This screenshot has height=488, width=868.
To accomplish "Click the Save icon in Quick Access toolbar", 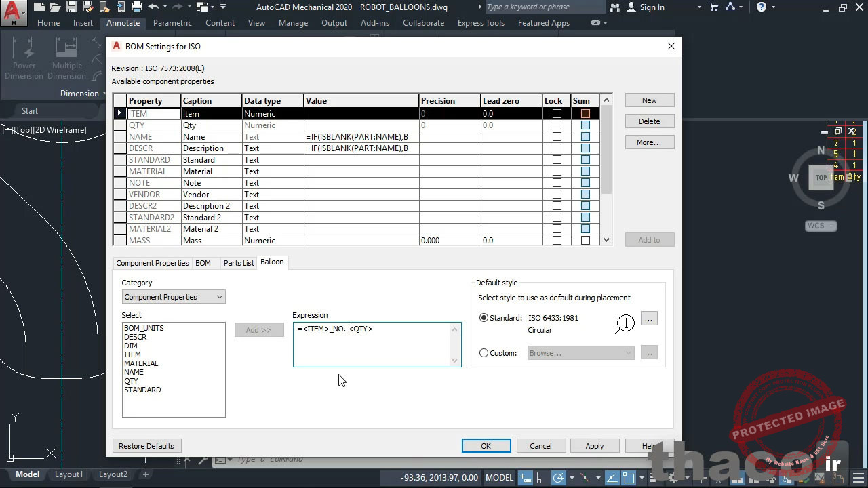I will pyautogui.click(x=72, y=7).
